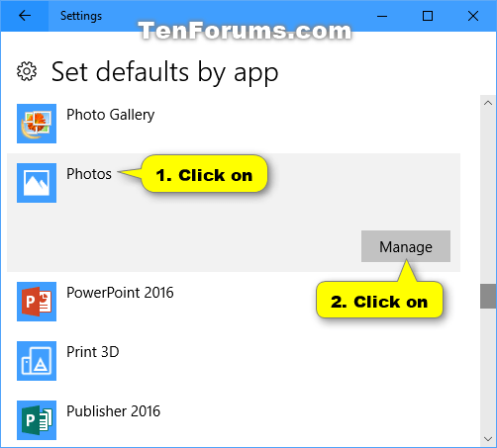
Task: Open Manage for the Photos app
Action: pyautogui.click(x=406, y=246)
